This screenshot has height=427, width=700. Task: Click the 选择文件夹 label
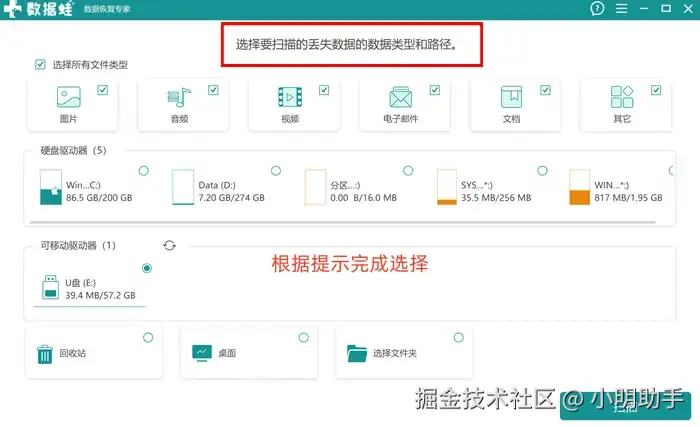(x=395, y=353)
